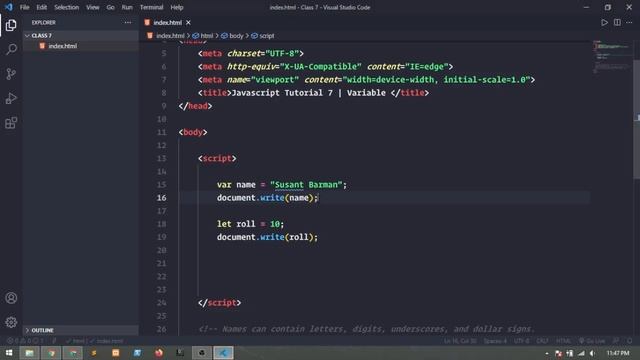Click the Sublime Text taskbar icon
Screen dimensions: 640x360
(94, 353)
